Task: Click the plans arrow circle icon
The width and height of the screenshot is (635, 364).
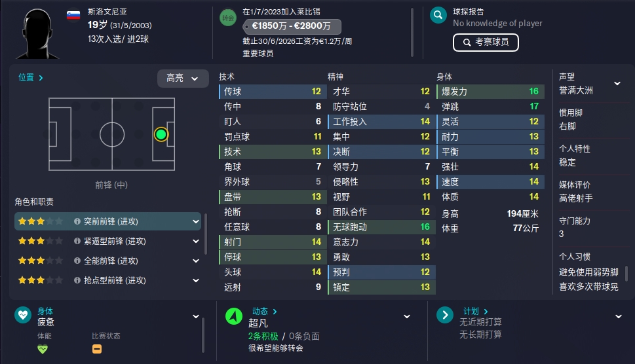Action: pos(445,315)
